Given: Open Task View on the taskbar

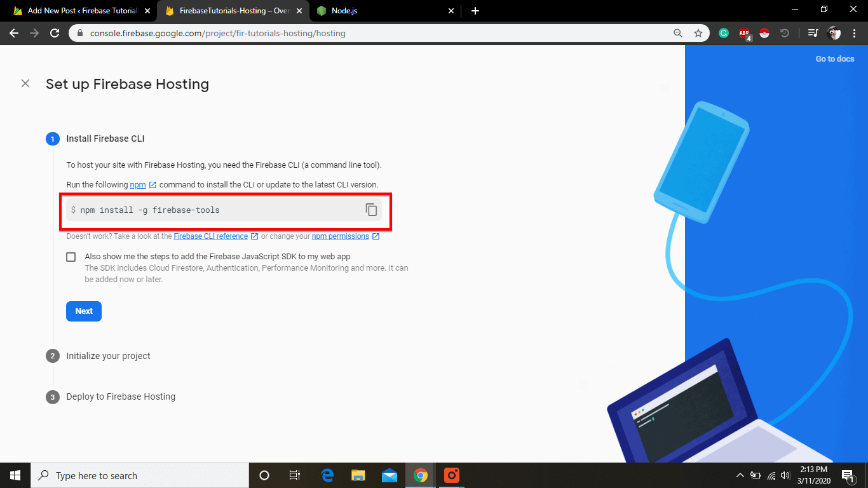Looking at the screenshot, I should 295,475.
